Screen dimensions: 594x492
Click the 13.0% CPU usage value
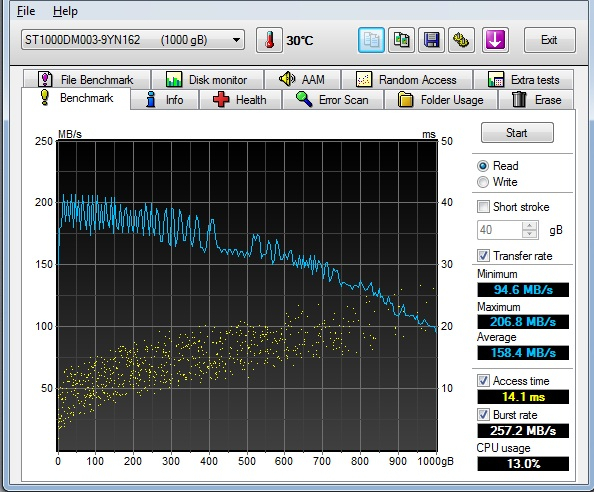pos(523,464)
